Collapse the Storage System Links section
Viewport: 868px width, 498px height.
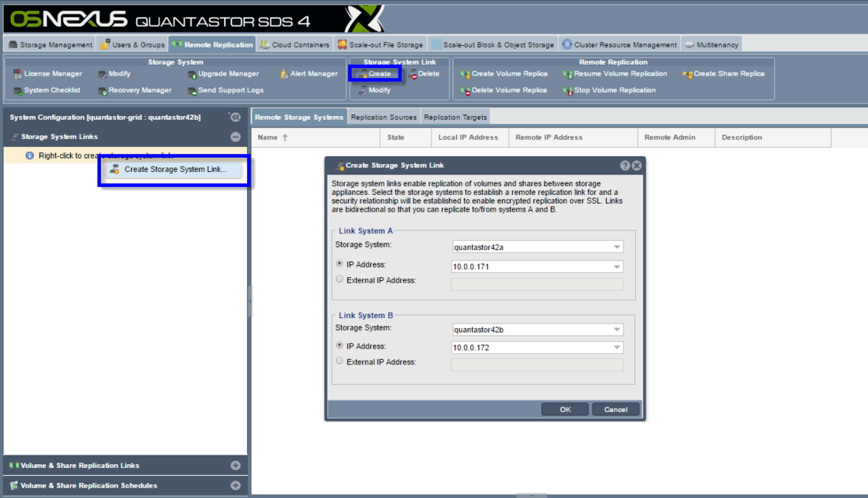click(x=235, y=137)
